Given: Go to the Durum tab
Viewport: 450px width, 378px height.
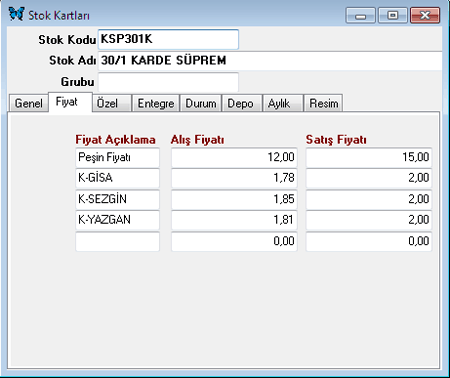Looking at the screenshot, I should 201,103.
